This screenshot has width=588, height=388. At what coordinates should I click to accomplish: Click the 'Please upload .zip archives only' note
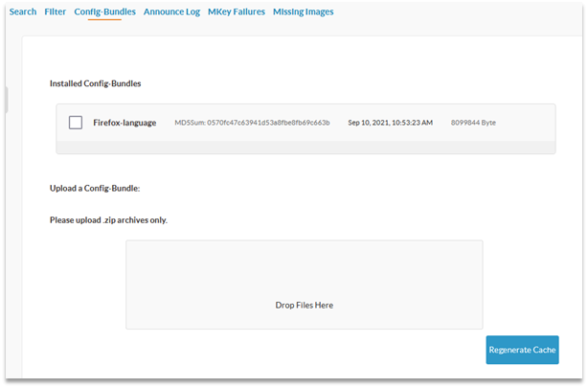pyautogui.click(x=108, y=219)
